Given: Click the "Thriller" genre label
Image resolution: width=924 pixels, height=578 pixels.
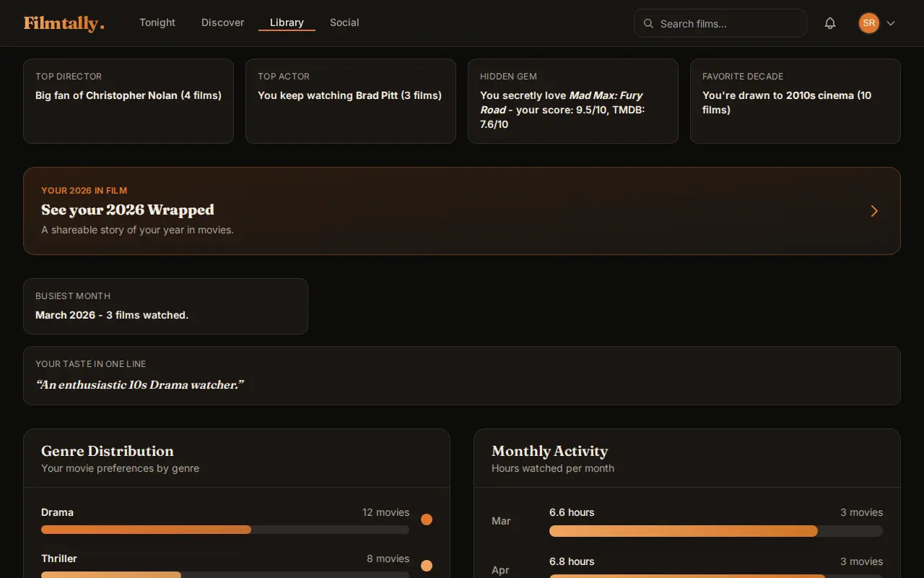Looking at the screenshot, I should pos(59,558).
